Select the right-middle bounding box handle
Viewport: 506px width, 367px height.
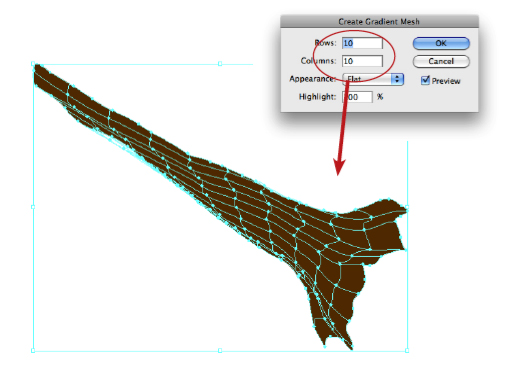(x=407, y=207)
